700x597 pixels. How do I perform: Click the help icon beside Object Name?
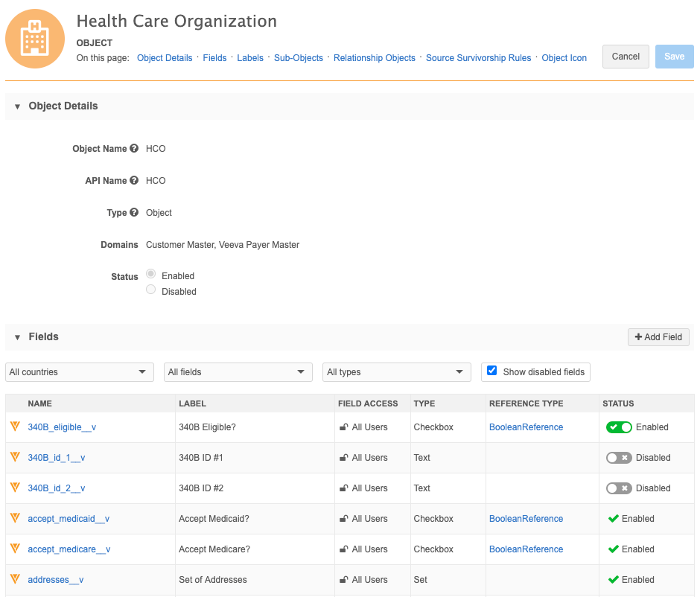pyautogui.click(x=134, y=148)
